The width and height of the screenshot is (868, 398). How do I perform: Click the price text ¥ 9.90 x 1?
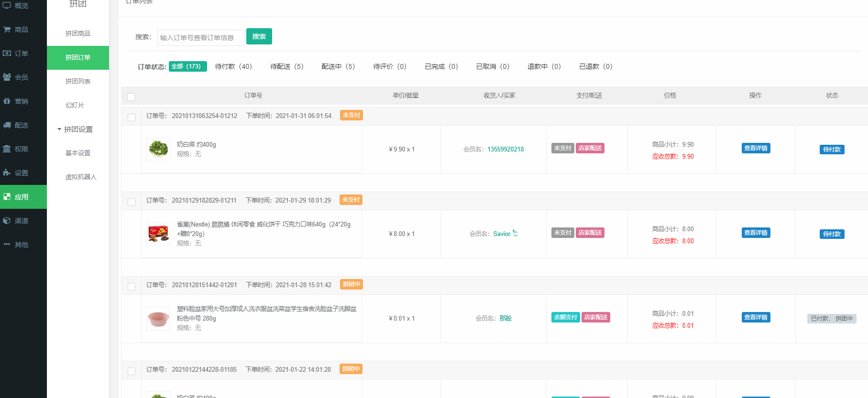click(x=402, y=149)
